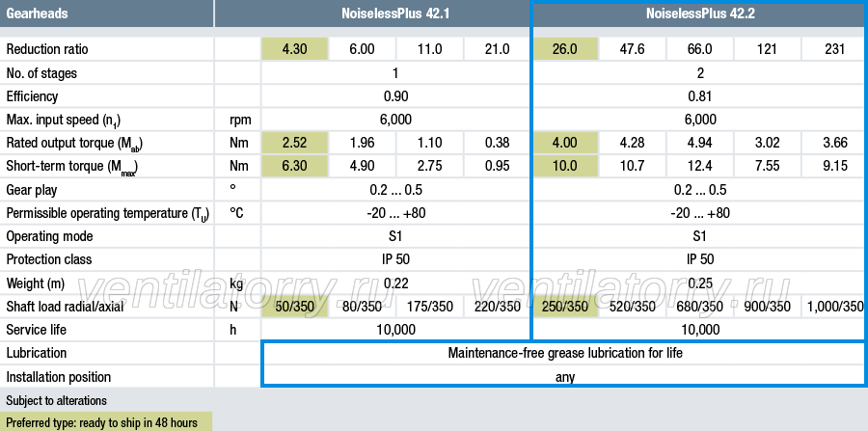The height and width of the screenshot is (431, 868).
Task: Click shaft load value 680/350
Action: pyautogui.click(x=700, y=307)
